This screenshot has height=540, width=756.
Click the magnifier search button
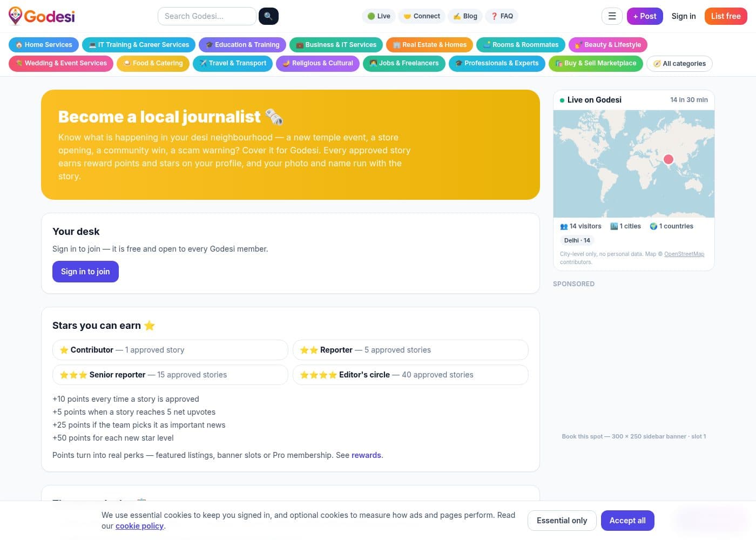click(268, 16)
